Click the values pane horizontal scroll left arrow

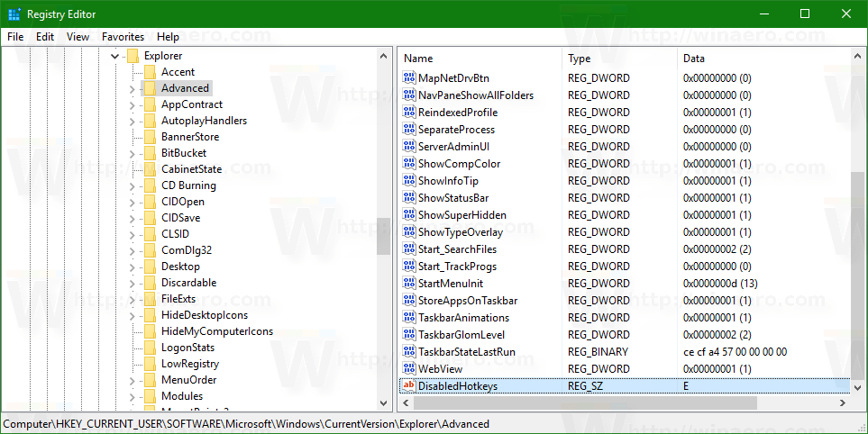(406, 403)
